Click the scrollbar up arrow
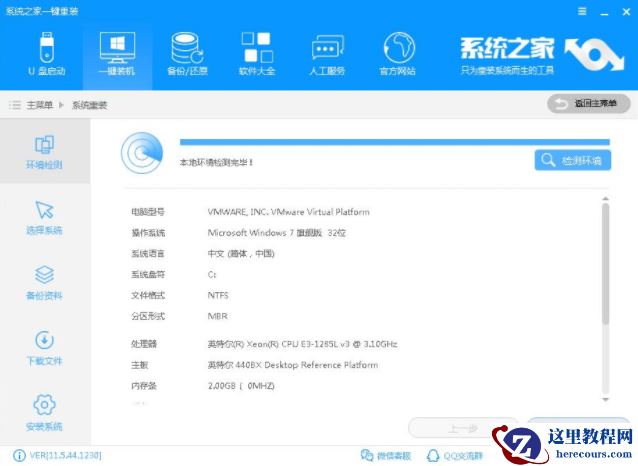Viewport: 638px width, 466px height. (605, 199)
